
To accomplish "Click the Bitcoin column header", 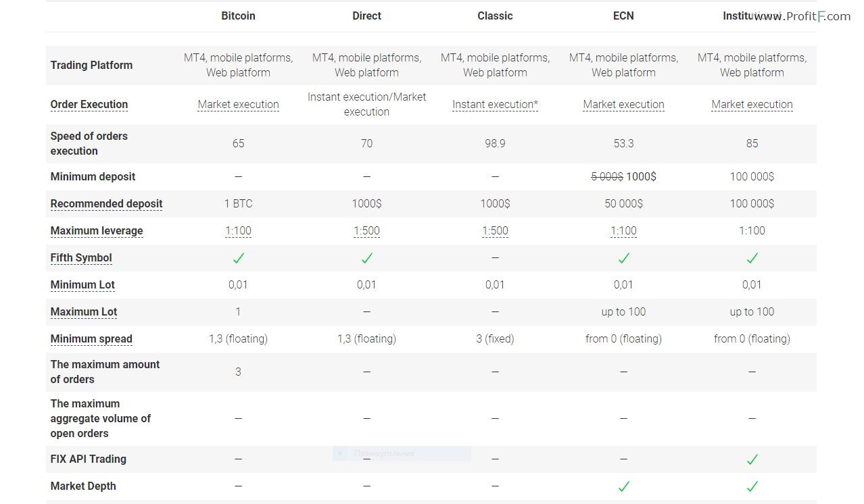I will (x=238, y=16).
